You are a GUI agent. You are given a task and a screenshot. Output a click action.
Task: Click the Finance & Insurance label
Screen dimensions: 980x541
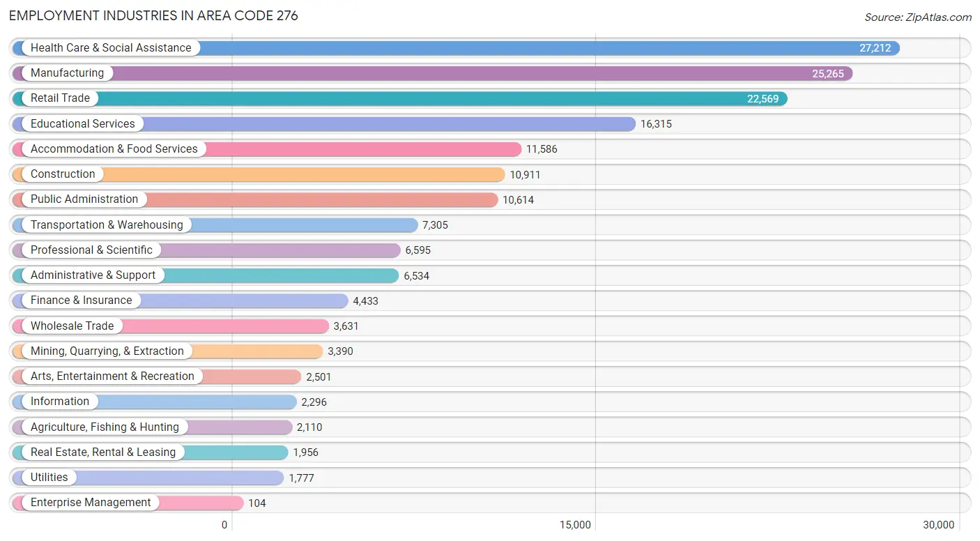point(81,300)
